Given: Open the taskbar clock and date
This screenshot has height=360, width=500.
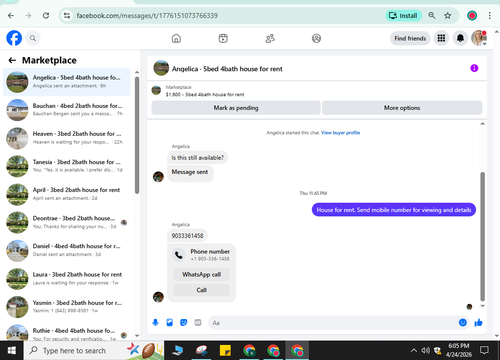Looking at the screenshot, I should pyautogui.click(x=459, y=350).
